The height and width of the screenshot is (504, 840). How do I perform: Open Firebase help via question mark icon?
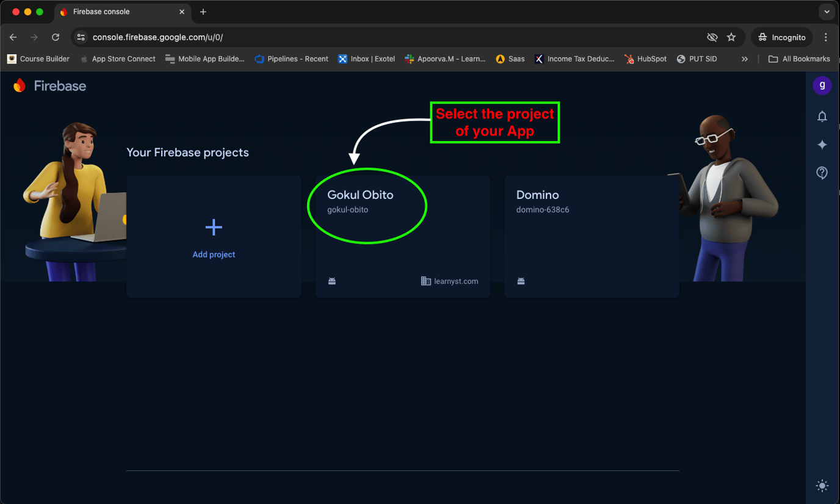[x=822, y=173]
